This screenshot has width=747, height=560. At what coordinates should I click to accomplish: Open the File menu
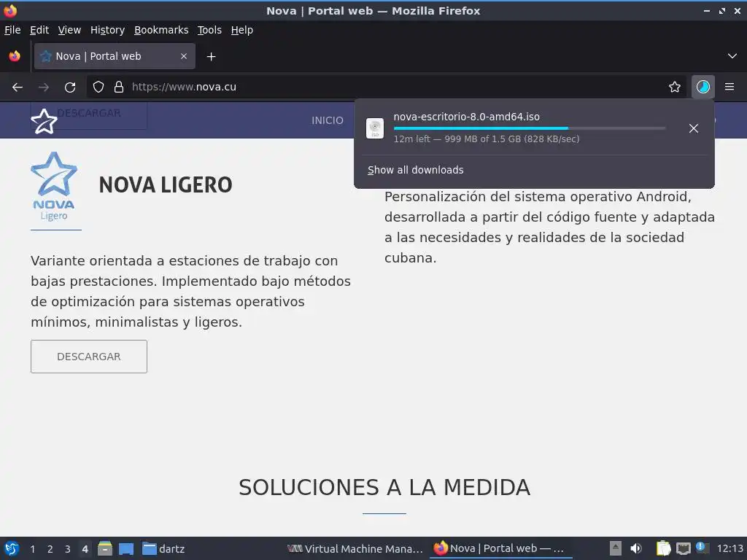coord(12,30)
